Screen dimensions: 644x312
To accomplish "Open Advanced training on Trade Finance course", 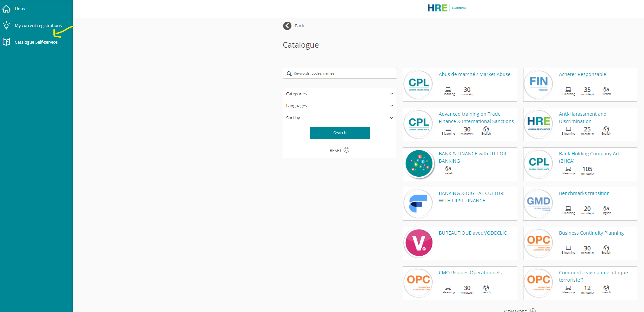I will click(476, 118).
